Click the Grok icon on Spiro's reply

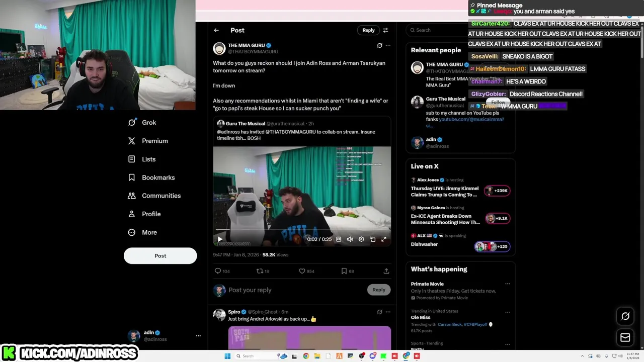click(379, 312)
